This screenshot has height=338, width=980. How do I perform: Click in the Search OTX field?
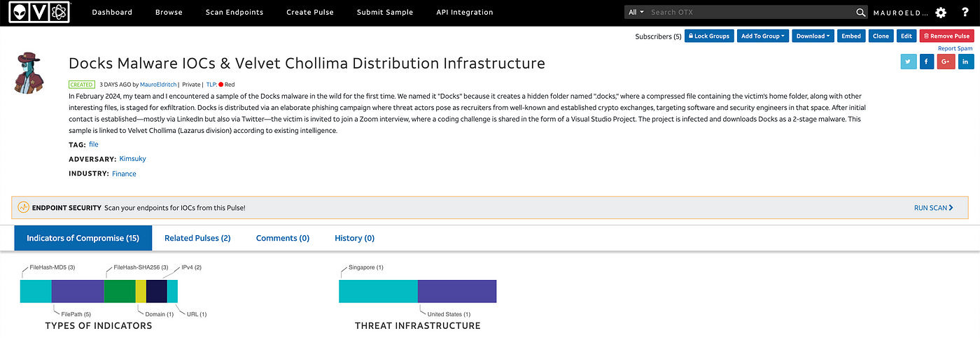tap(750, 13)
